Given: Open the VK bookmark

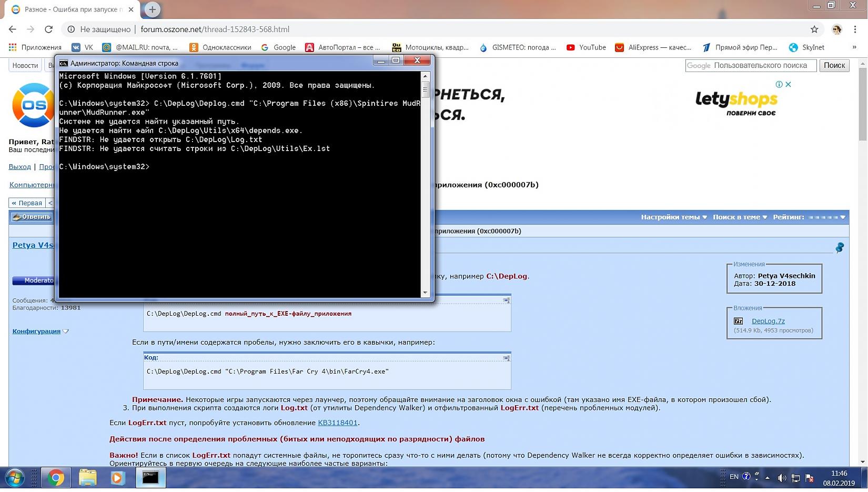Looking at the screenshot, I should pyautogui.click(x=83, y=47).
